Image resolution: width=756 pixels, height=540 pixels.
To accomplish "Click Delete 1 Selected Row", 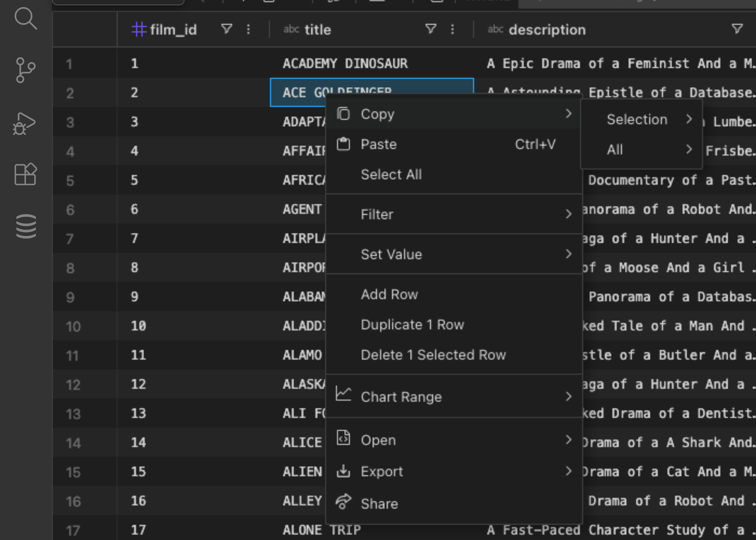I will tap(433, 354).
